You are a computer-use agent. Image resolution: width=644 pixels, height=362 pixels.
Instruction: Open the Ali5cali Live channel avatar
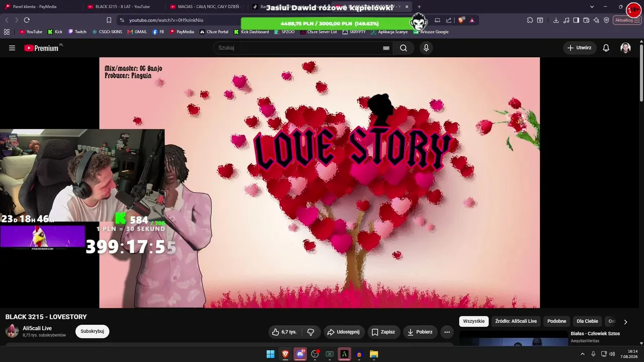tap(12, 331)
